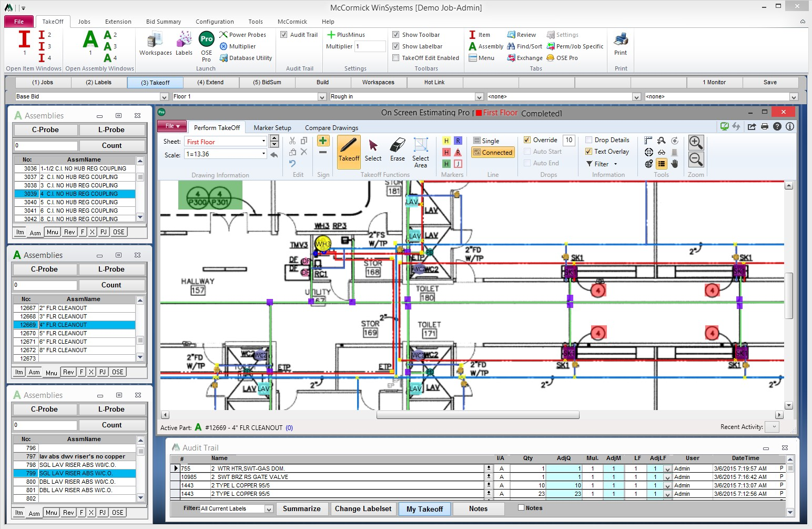
Task: Click the (4) Extend button
Action: click(x=210, y=83)
